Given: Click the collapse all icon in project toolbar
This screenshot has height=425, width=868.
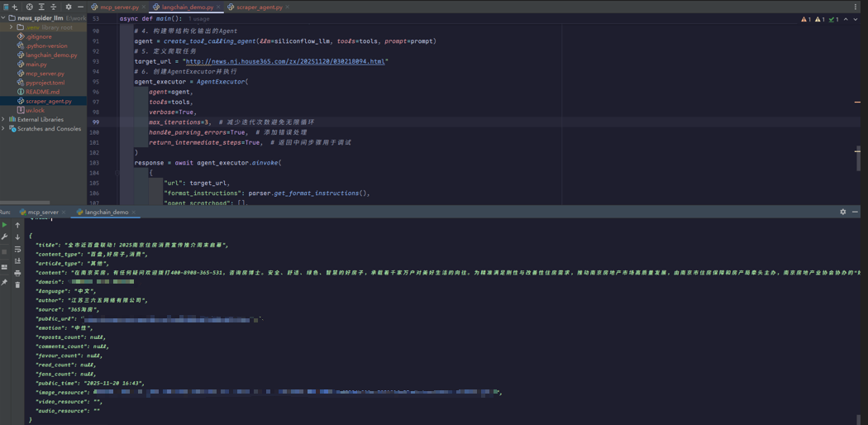Looking at the screenshot, I should pos(54,7).
